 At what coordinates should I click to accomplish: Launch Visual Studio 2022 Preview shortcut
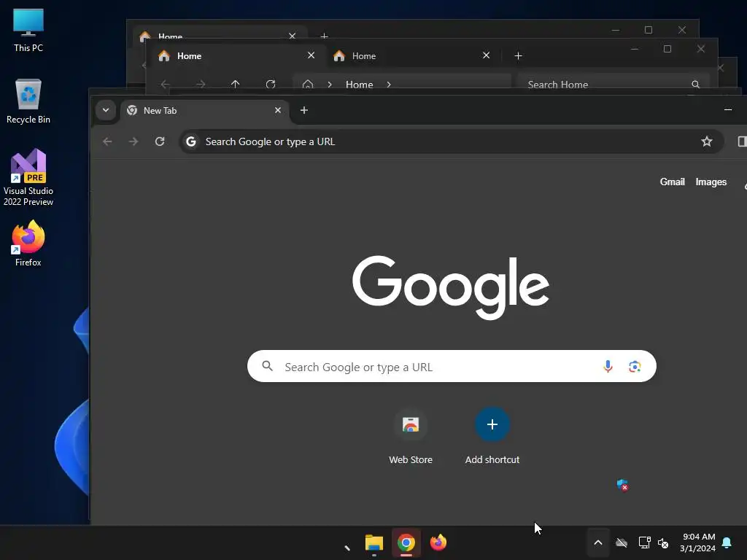tap(28, 178)
